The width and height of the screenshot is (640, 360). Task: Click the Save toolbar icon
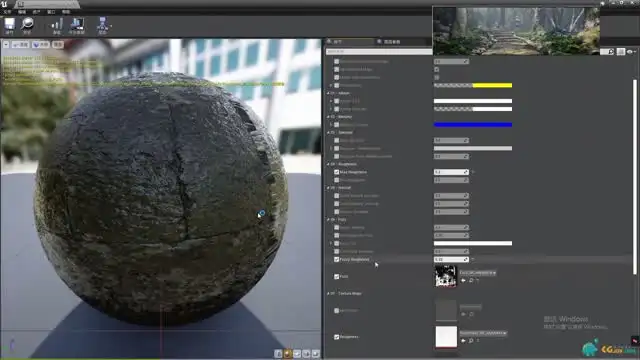coord(9,24)
